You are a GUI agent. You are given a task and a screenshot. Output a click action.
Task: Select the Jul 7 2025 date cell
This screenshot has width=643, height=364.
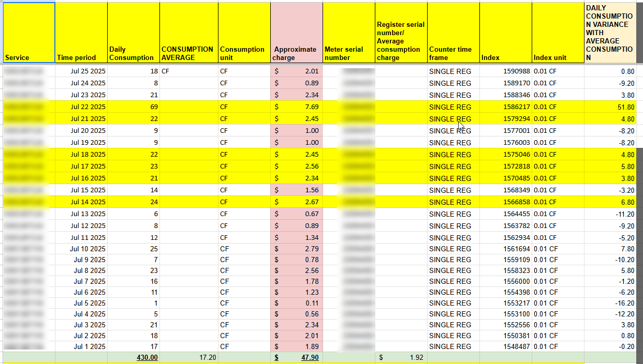click(81, 281)
